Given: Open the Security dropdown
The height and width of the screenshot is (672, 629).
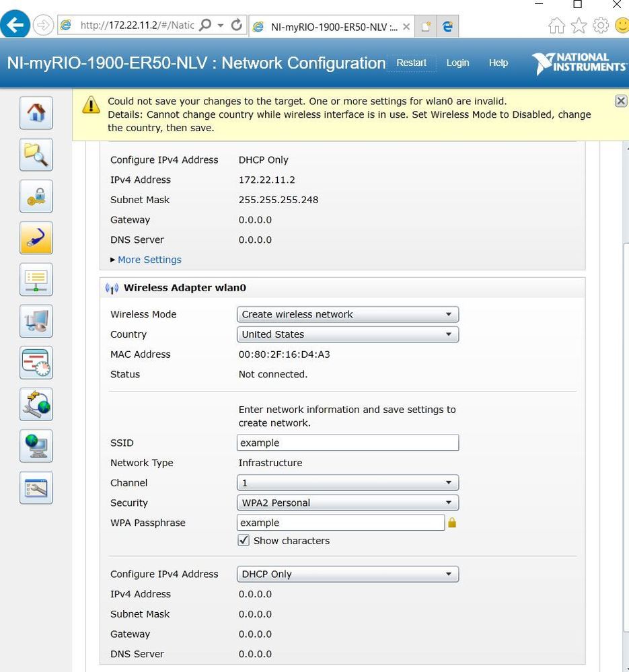Looking at the screenshot, I should click(348, 502).
